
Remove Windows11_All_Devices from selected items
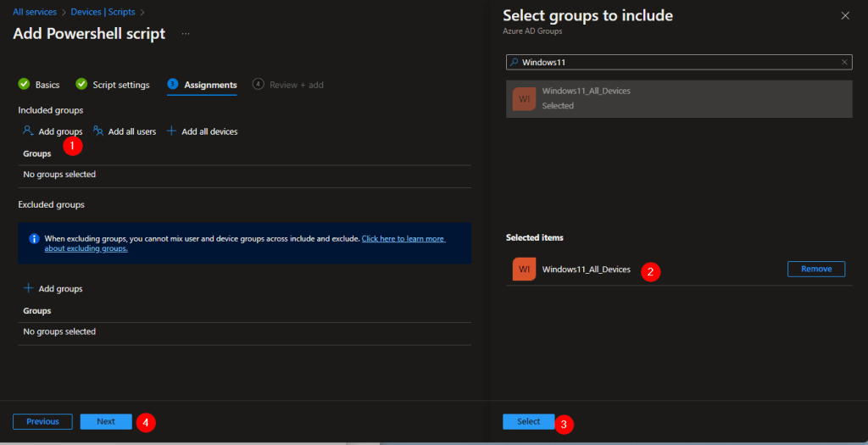815,269
